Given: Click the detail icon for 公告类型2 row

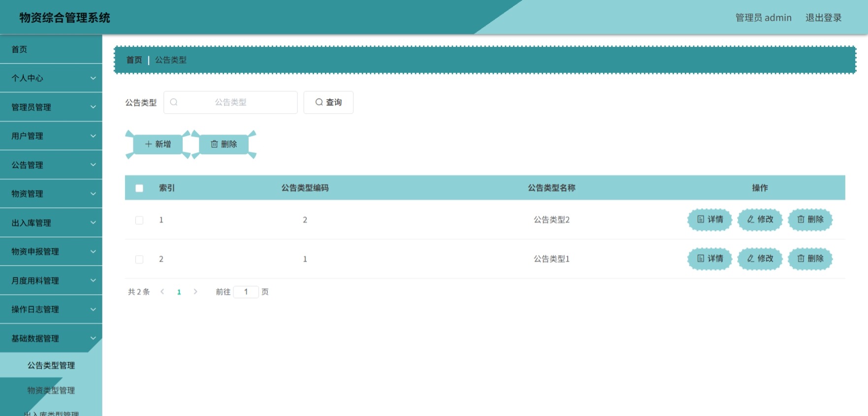Looking at the screenshot, I should pyautogui.click(x=701, y=219).
